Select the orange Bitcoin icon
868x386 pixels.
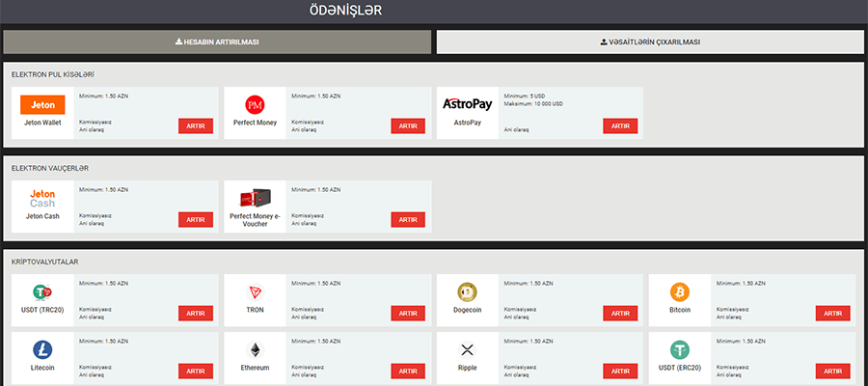(679, 292)
